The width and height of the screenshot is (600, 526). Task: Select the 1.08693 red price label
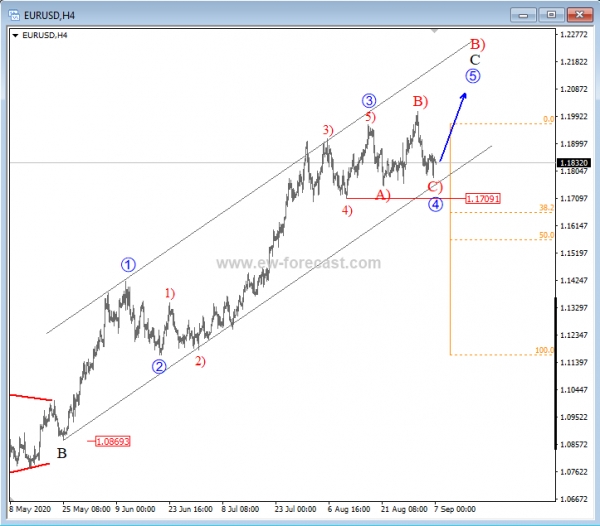coord(112,441)
